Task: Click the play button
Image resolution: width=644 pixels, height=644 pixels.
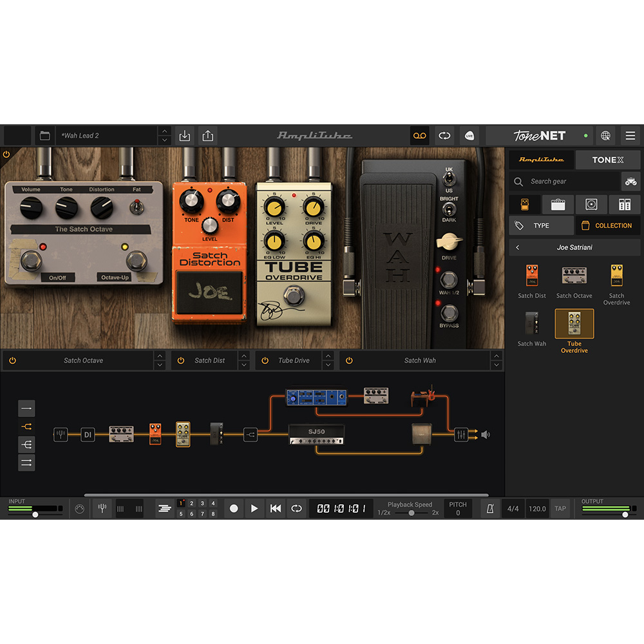Action: pyautogui.click(x=254, y=509)
